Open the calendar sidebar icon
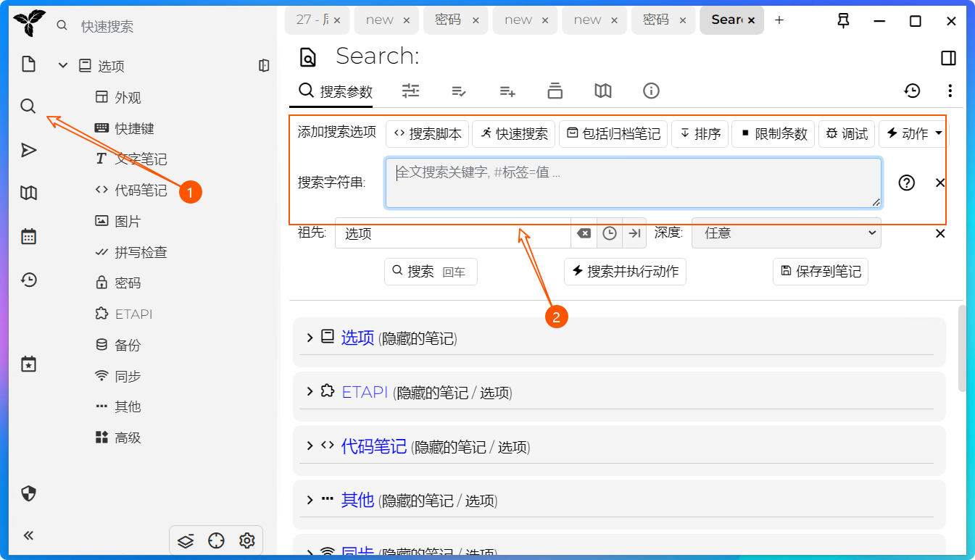This screenshot has width=975, height=560. coord(28,236)
